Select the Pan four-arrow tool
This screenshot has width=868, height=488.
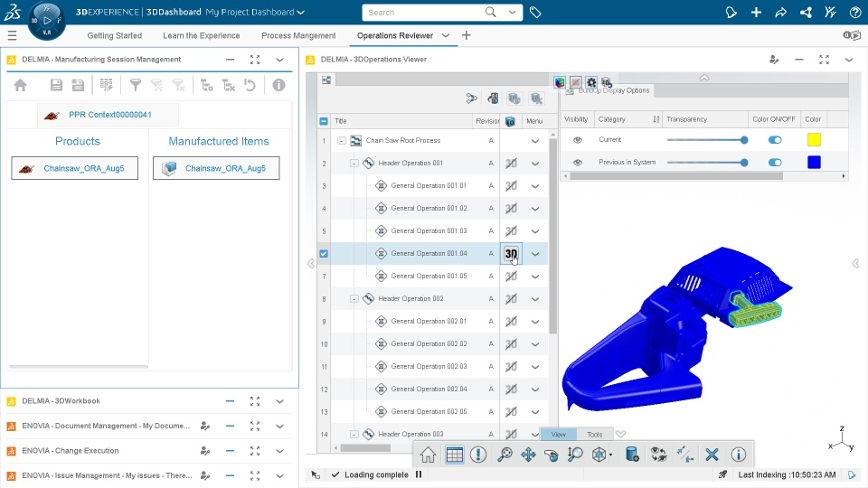528,455
